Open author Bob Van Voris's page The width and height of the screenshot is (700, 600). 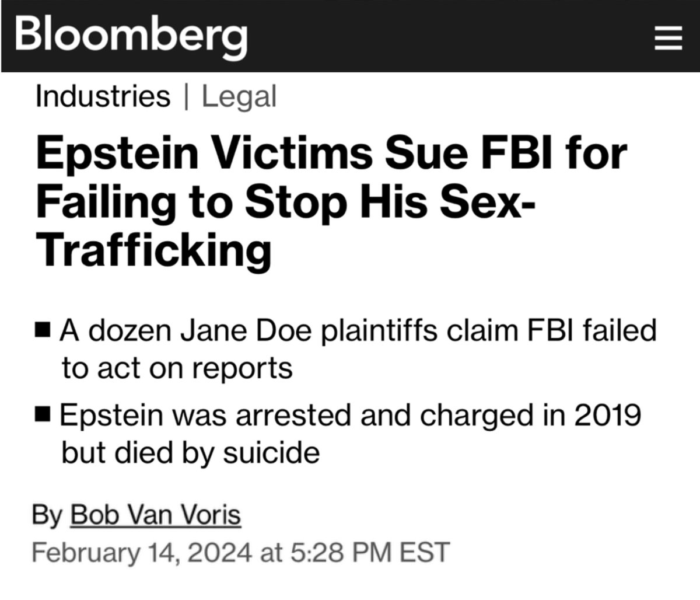(155, 515)
